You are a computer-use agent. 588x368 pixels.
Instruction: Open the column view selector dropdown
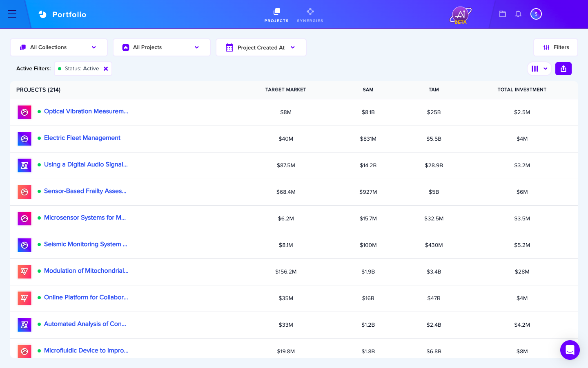tap(539, 69)
